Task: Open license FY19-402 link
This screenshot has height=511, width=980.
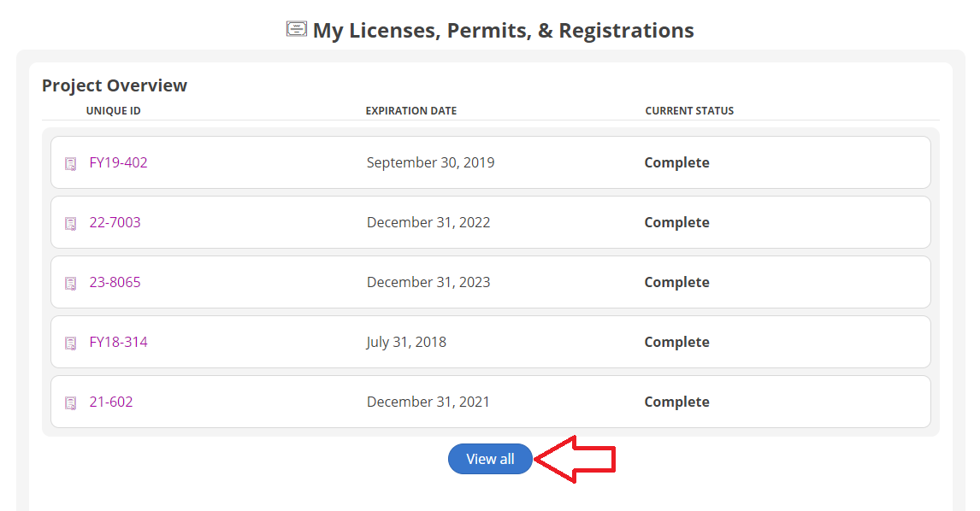Action: tap(118, 162)
